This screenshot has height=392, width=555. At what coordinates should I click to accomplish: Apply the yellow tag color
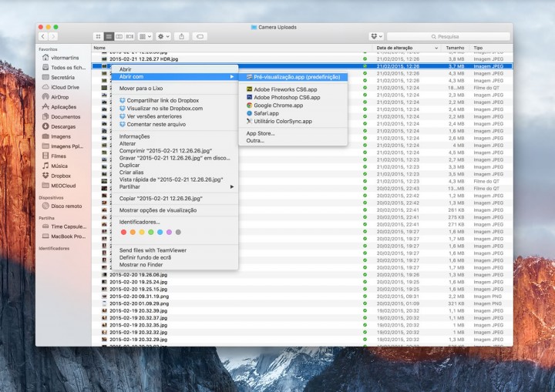click(142, 232)
